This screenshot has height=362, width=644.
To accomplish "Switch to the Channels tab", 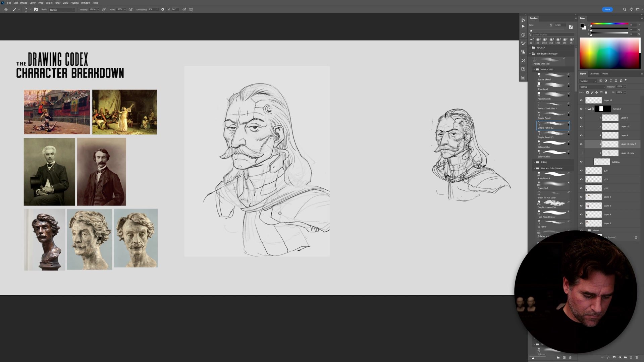I will pyautogui.click(x=594, y=74).
